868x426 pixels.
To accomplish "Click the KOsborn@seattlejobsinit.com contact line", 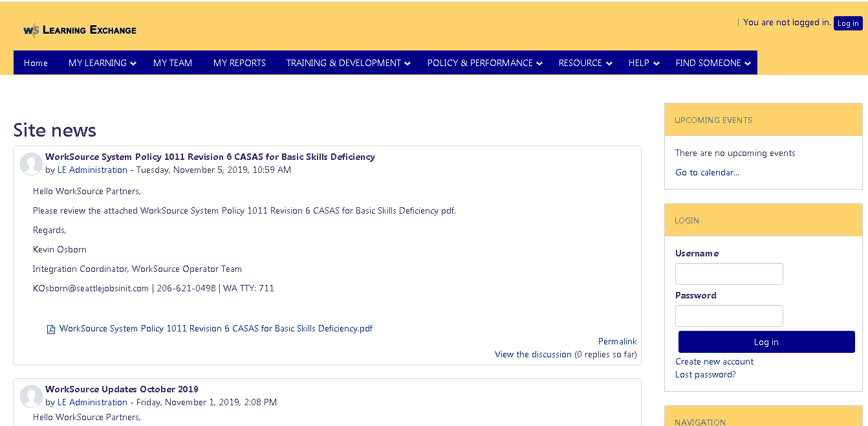I will [153, 288].
